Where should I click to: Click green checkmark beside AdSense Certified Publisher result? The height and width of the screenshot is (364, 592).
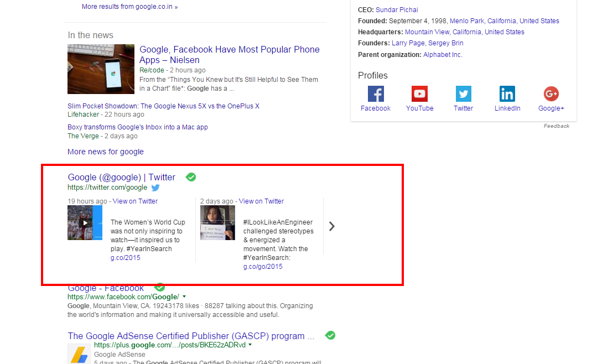[330, 335]
